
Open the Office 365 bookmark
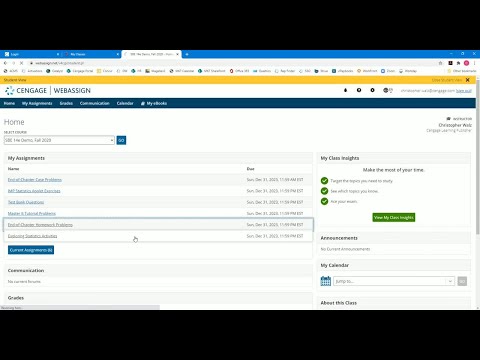coord(239,71)
